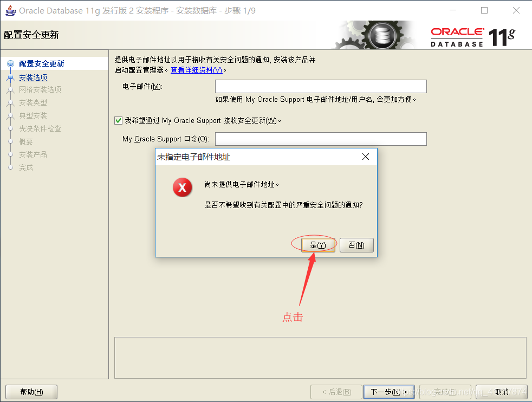Click the 安装类型 step
532x402 pixels.
(x=33, y=102)
